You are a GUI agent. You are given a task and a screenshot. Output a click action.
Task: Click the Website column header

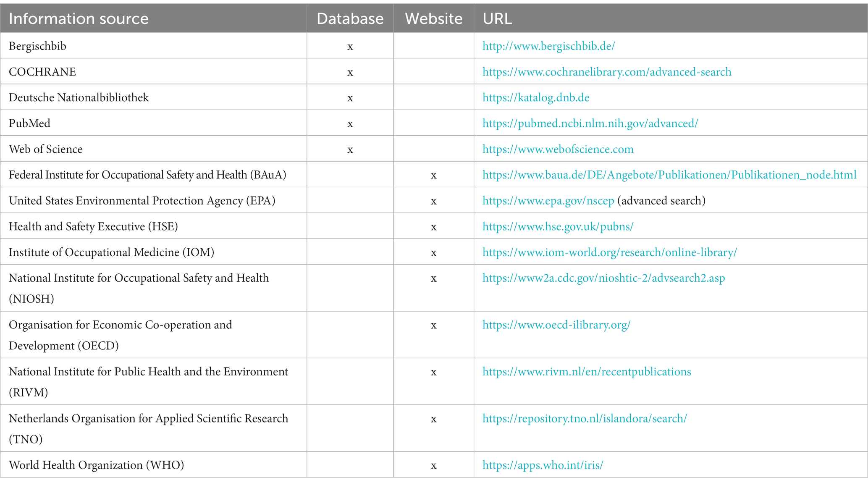tap(433, 18)
